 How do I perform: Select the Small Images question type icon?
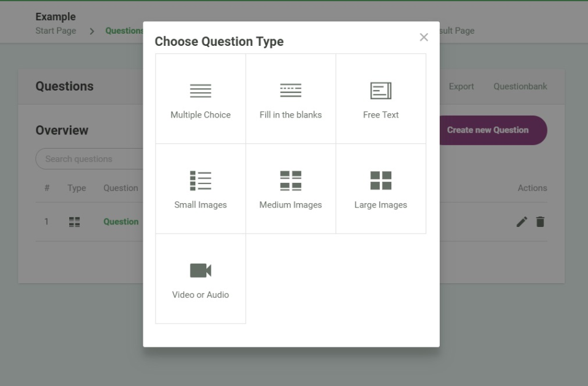click(x=200, y=181)
